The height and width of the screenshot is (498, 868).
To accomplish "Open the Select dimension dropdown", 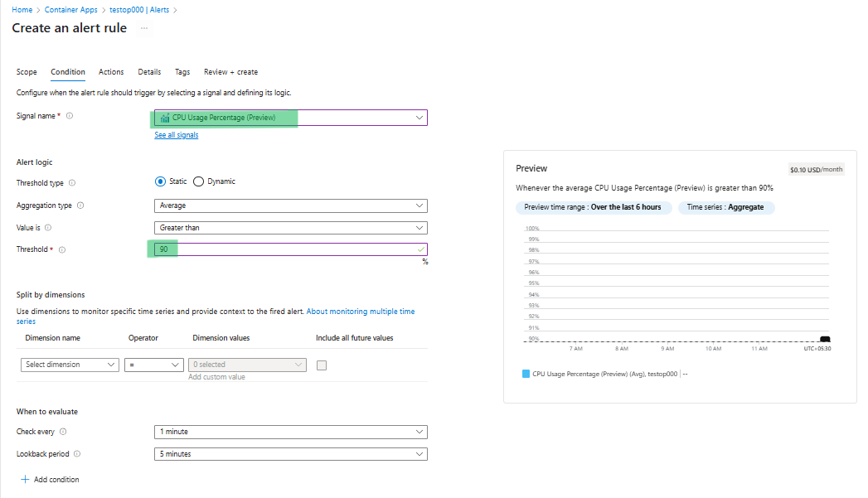I will [70, 365].
